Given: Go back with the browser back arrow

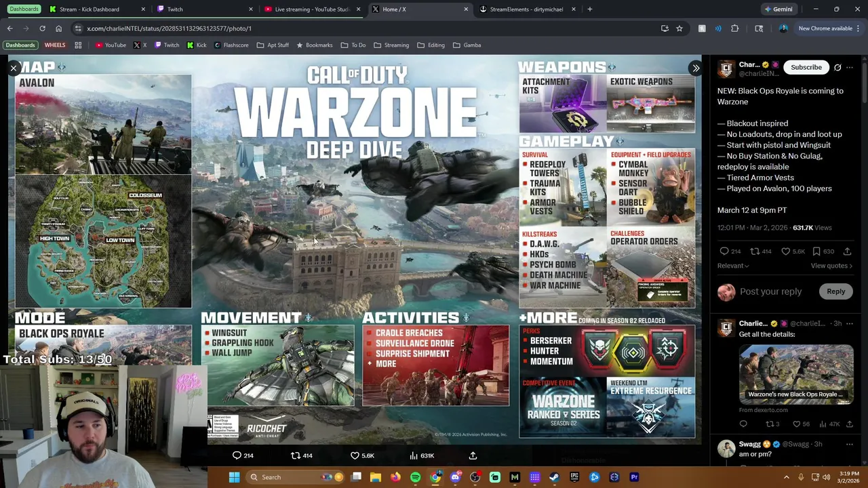Looking at the screenshot, I should 9,28.
